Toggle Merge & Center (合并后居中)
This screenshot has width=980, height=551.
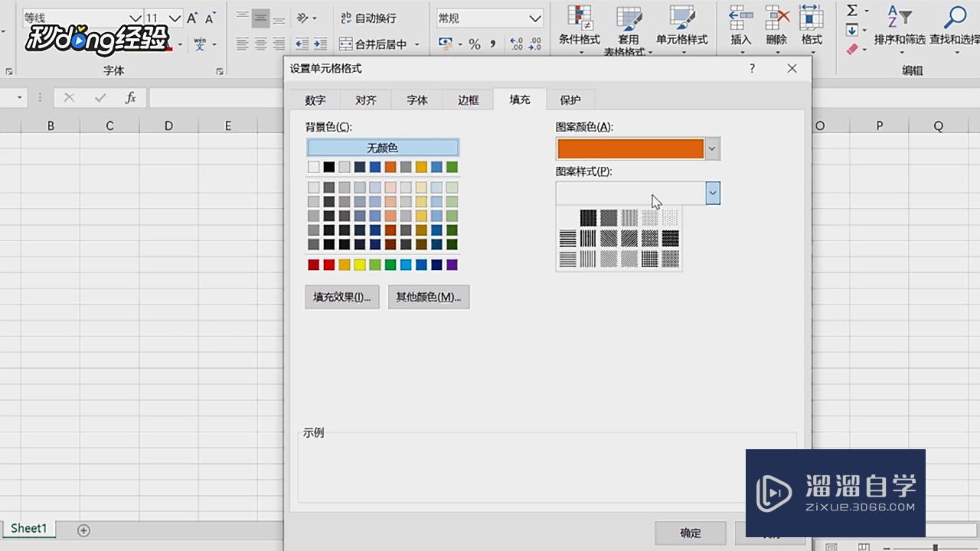pos(373,44)
